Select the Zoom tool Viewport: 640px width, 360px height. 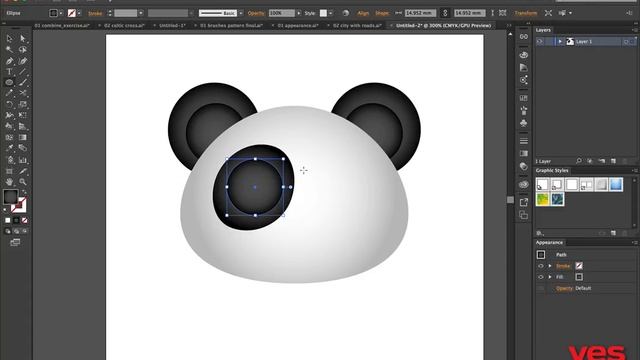tap(23, 182)
